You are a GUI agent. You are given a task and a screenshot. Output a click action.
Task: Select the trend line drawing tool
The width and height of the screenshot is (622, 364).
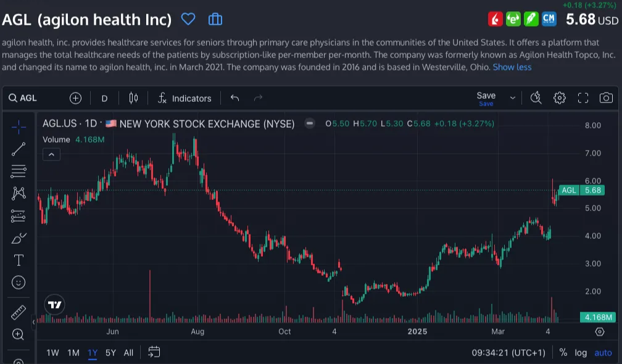coord(19,149)
